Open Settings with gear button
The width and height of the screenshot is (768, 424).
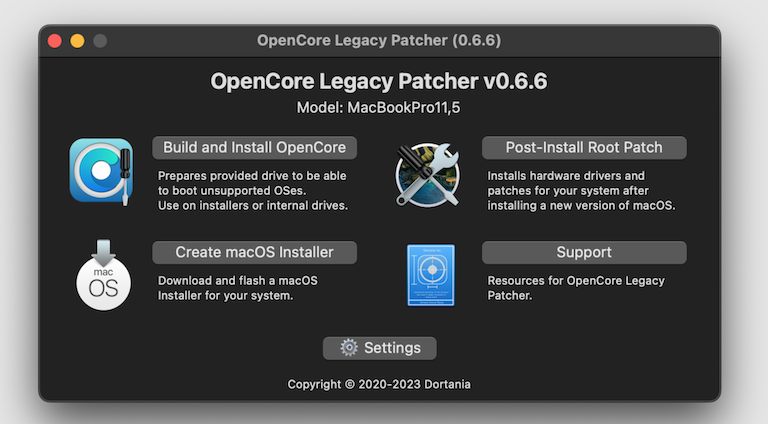[380, 348]
